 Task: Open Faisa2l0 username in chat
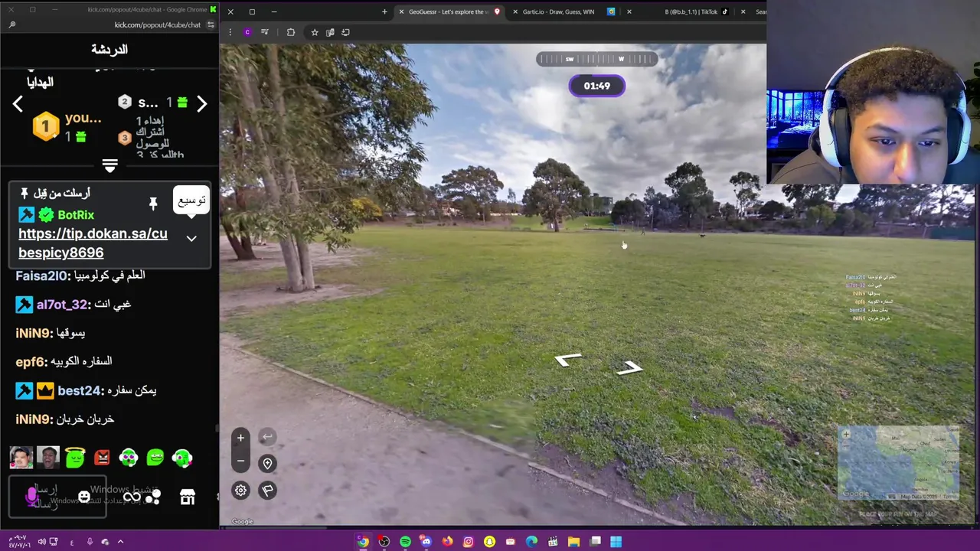[42, 275]
